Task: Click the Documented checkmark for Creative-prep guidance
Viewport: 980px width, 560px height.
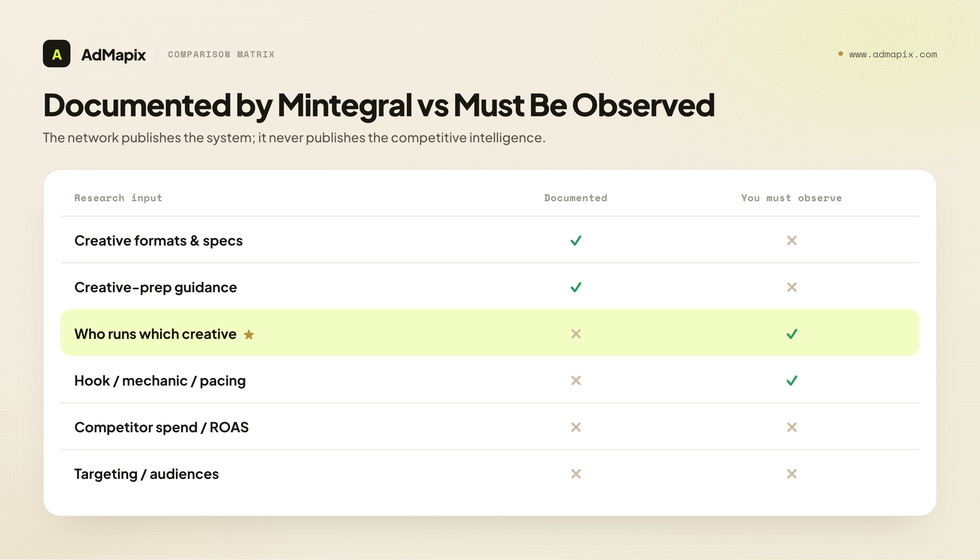Action: (x=576, y=287)
